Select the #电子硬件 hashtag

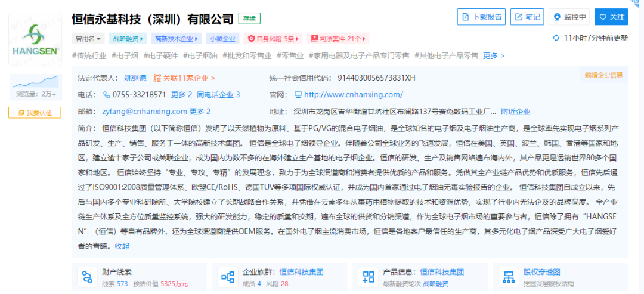[x=160, y=55]
